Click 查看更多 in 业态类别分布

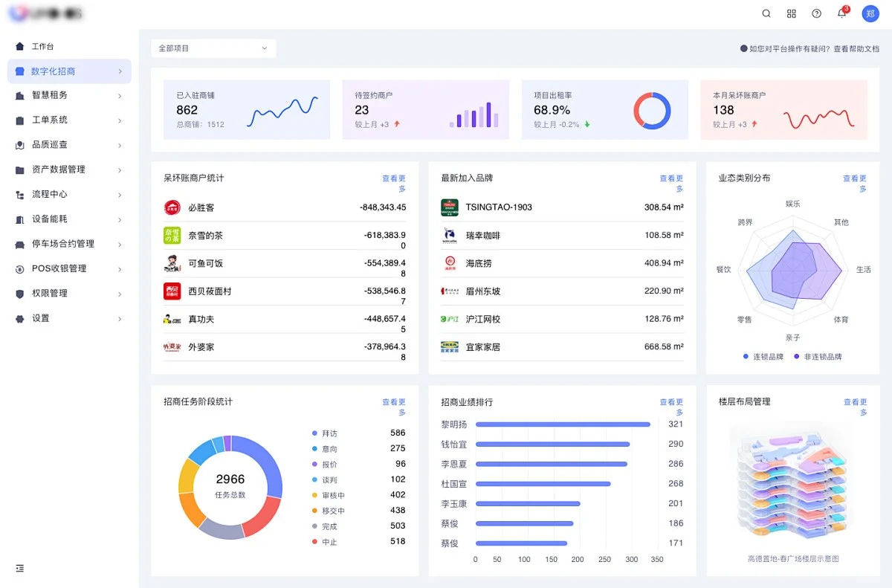click(x=855, y=184)
